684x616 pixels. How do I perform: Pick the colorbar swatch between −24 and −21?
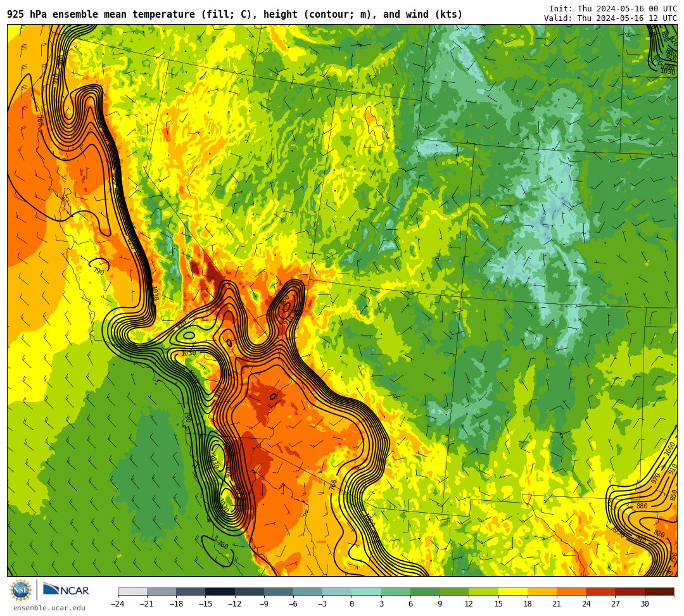pos(132,591)
